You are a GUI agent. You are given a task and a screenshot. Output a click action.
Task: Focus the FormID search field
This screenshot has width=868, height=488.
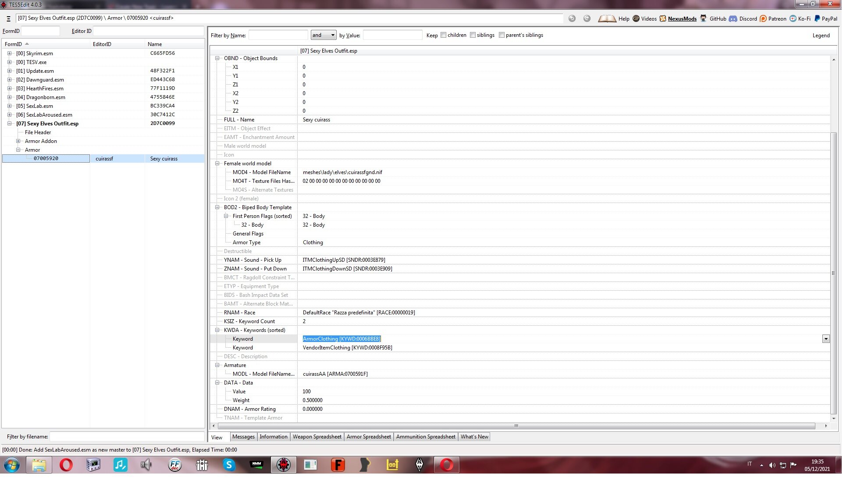(40, 31)
